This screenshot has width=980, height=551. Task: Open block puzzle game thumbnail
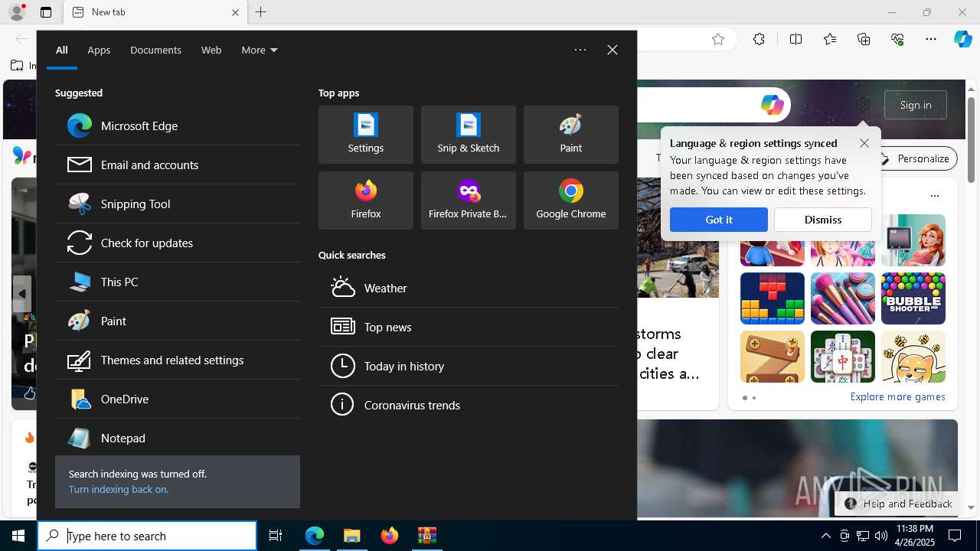click(773, 298)
